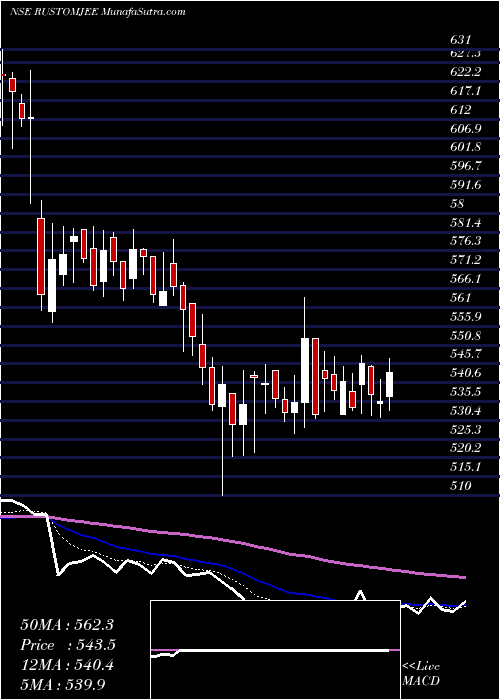This screenshot has height=700, width=500.
Task: Select the 576.3 price axis label
Action: pyautogui.click(x=466, y=241)
